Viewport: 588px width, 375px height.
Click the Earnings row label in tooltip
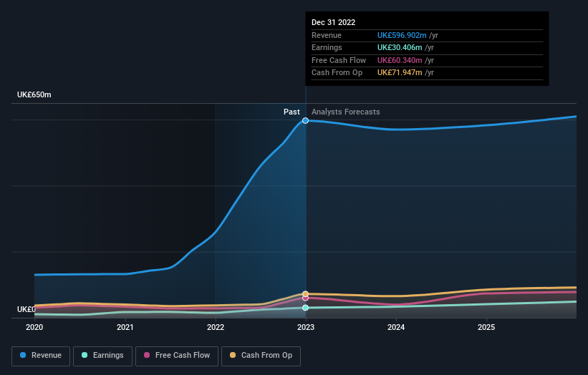point(327,47)
